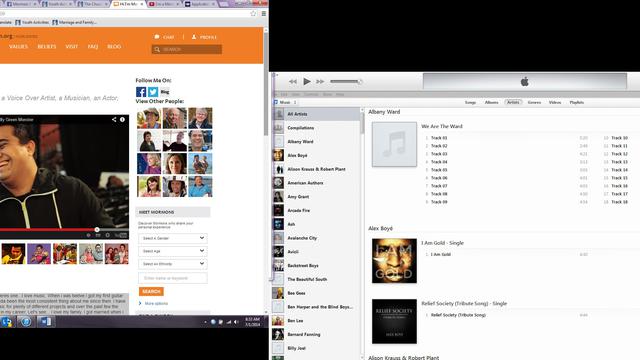
Task: Open the Twitter follow icon
Action: click(153, 92)
